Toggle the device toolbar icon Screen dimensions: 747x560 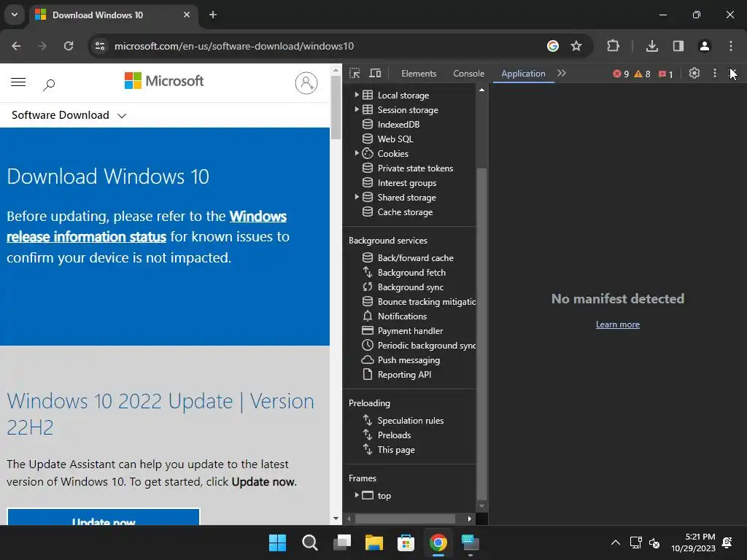376,74
